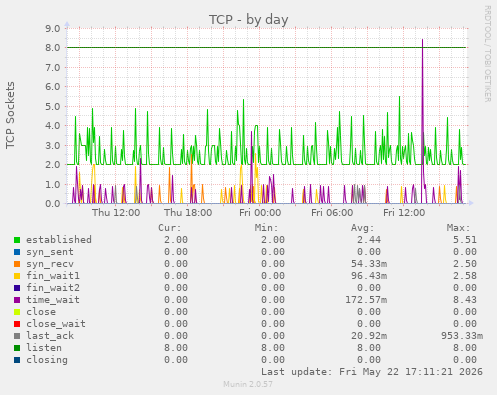Viewport: 497px width, 395px height.
Task: Click the 'syn_sent' legend label
Action: pos(50,252)
